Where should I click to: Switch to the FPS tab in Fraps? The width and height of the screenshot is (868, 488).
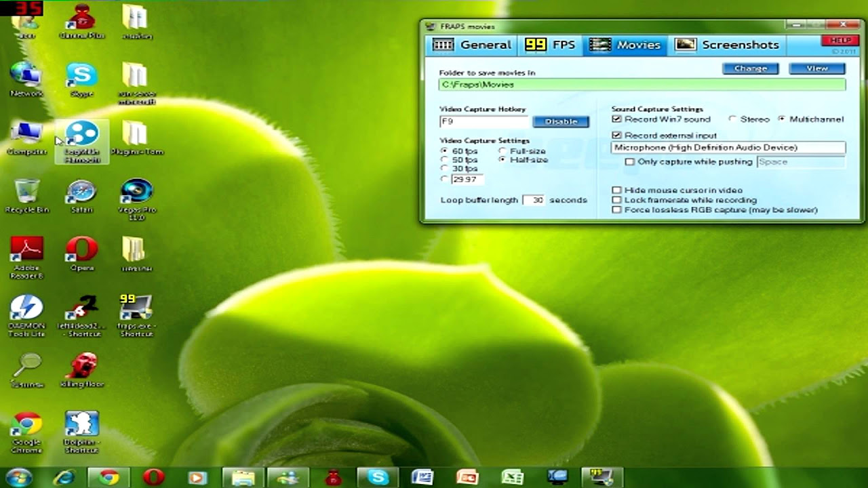[x=550, y=45]
